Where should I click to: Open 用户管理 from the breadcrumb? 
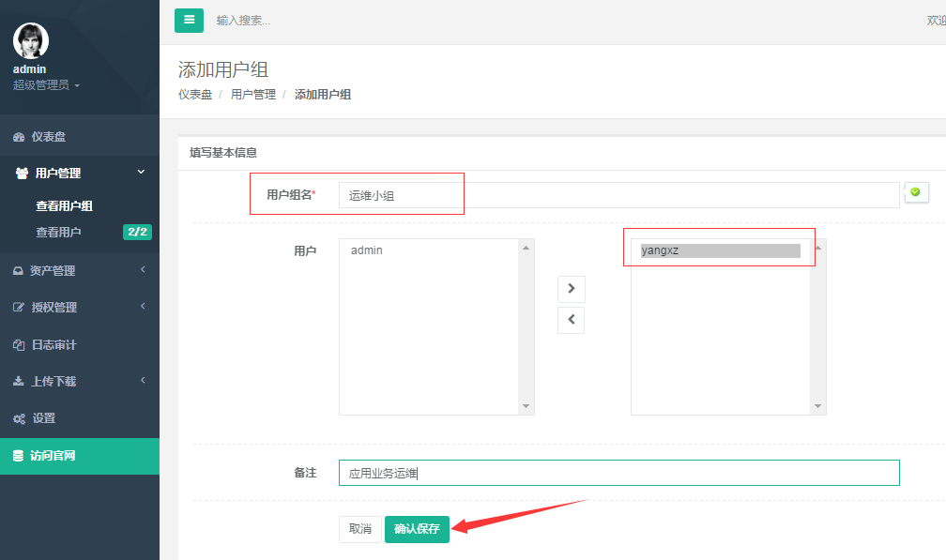click(252, 94)
